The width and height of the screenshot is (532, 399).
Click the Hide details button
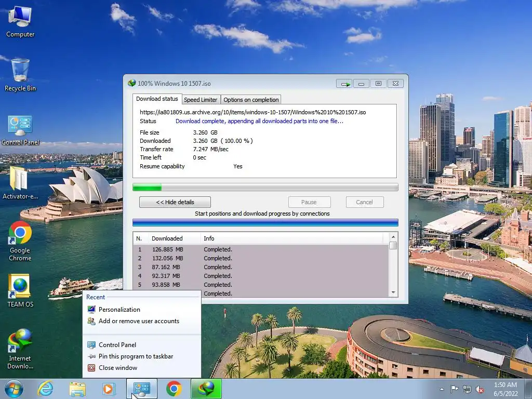175,202
